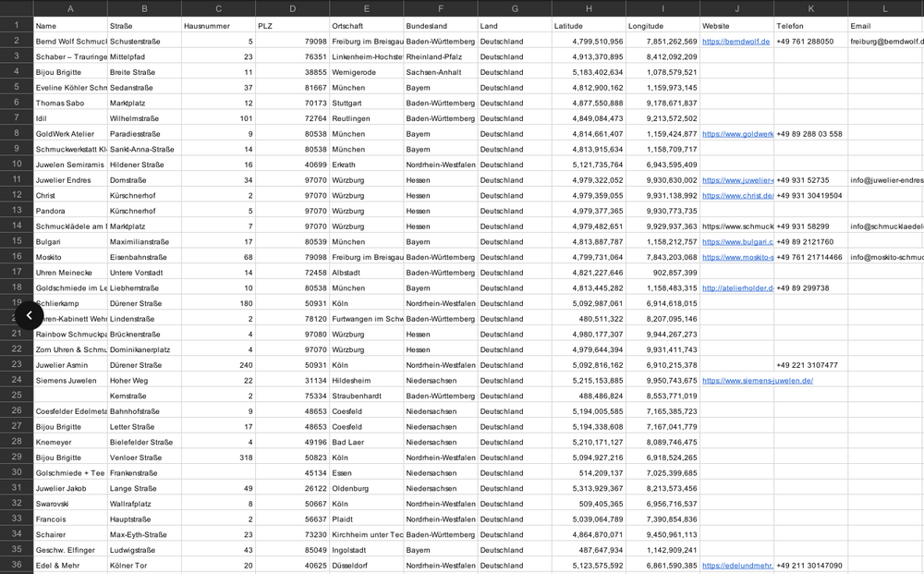Viewport: 924px width, 574px height.
Task: Click the 'Bundesland' header cell
Action: pos(441,26)
